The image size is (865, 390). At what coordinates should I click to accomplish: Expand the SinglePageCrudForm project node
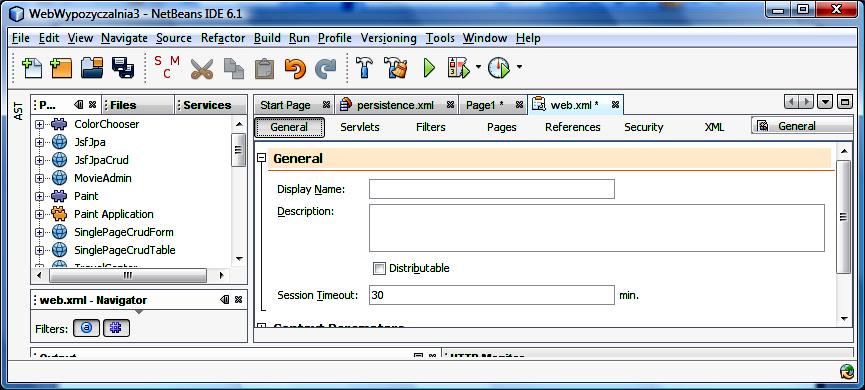coord(39,232)
